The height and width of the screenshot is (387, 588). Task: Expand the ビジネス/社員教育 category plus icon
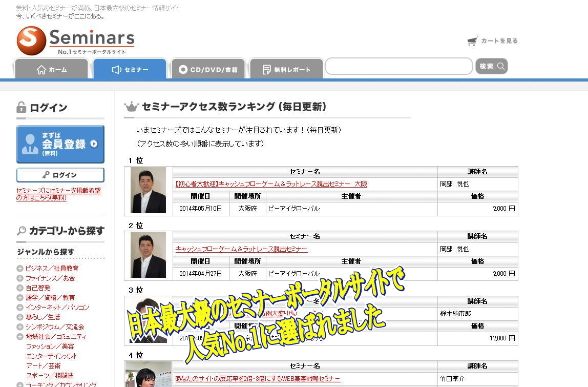pyautogui.click(x=20, y=269)
